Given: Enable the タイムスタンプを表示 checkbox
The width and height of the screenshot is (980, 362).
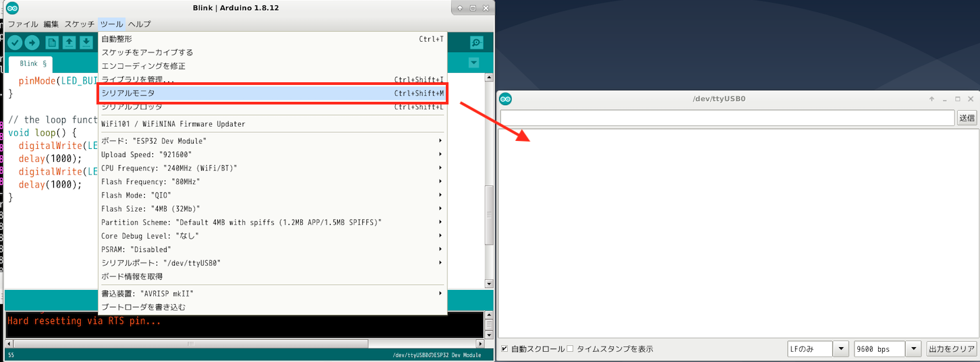Looking at the screenshot, I should (570, 349).
